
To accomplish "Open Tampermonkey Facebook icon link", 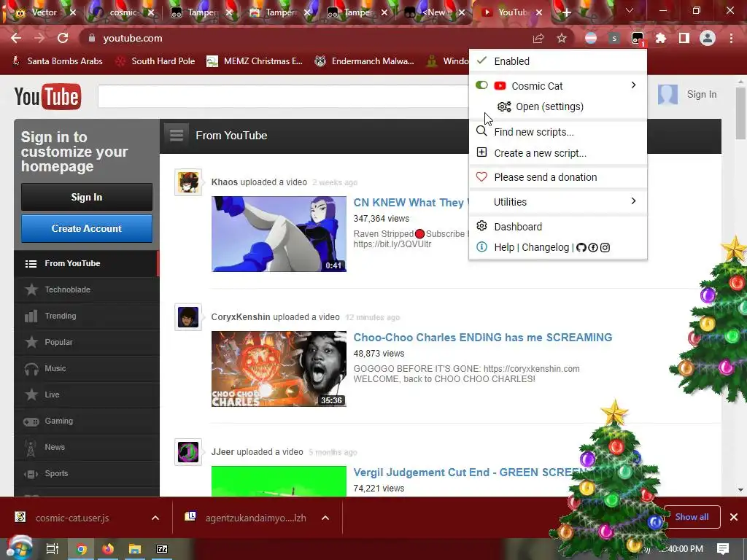I will (592, 248).
